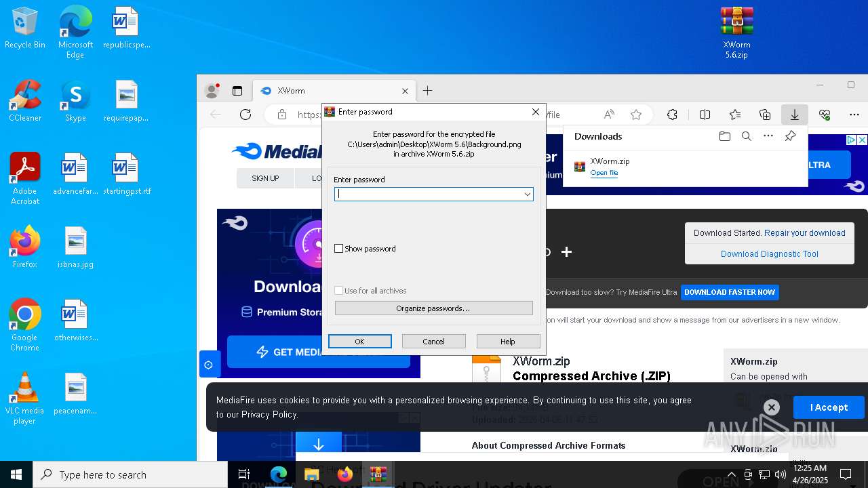Screen dimensions: 868x488
Task: Click the DOWNLOAD FASTER NOW button
Action: [730, 292]
